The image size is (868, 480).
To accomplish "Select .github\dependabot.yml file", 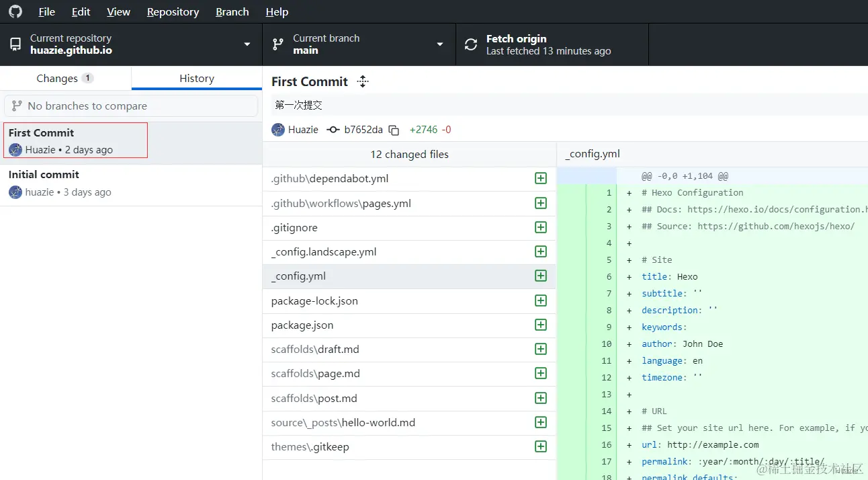I will click(409, 179).
